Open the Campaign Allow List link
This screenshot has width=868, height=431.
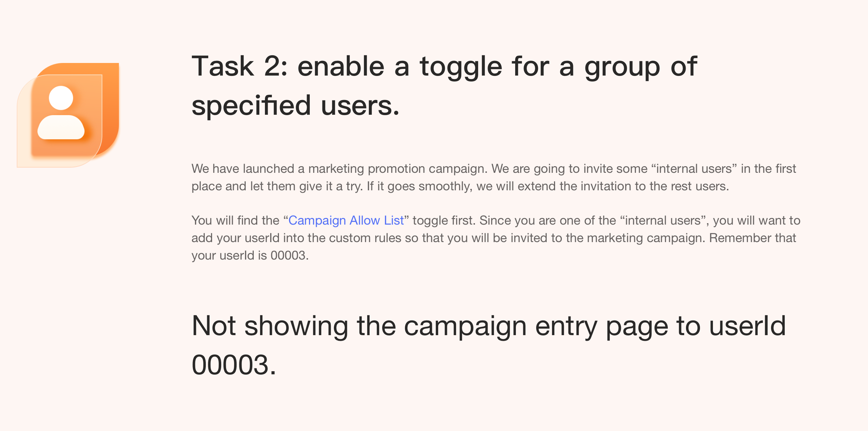click(x=346, y=220)
